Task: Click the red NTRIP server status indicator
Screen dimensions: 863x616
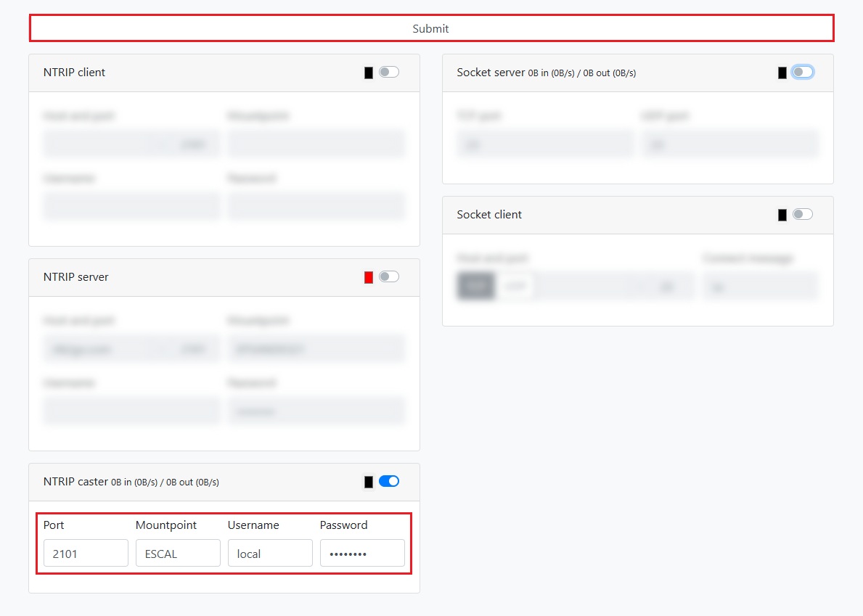Action: (369, 277)
